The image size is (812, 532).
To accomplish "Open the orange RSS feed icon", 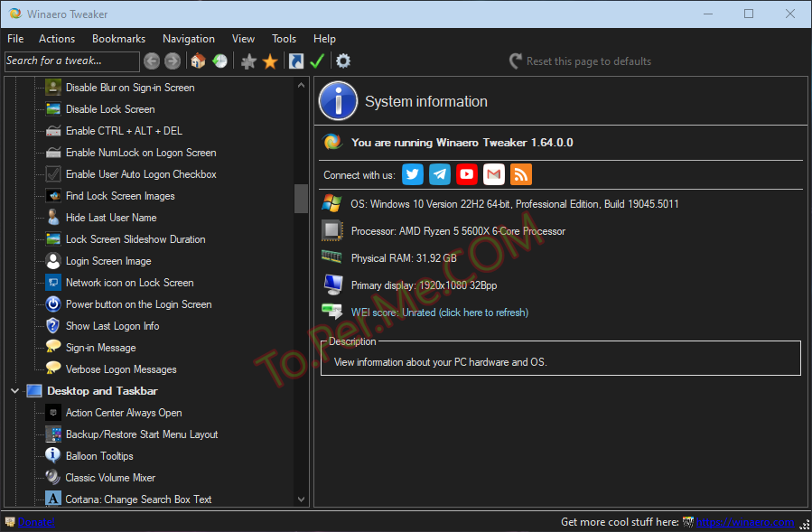I will click(521, 174).
